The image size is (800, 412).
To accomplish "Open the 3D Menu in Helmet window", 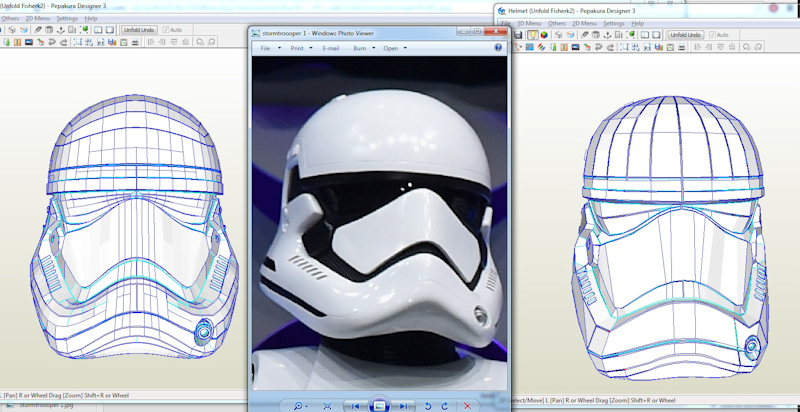I will pyautogui.click(x=529, y=23).
